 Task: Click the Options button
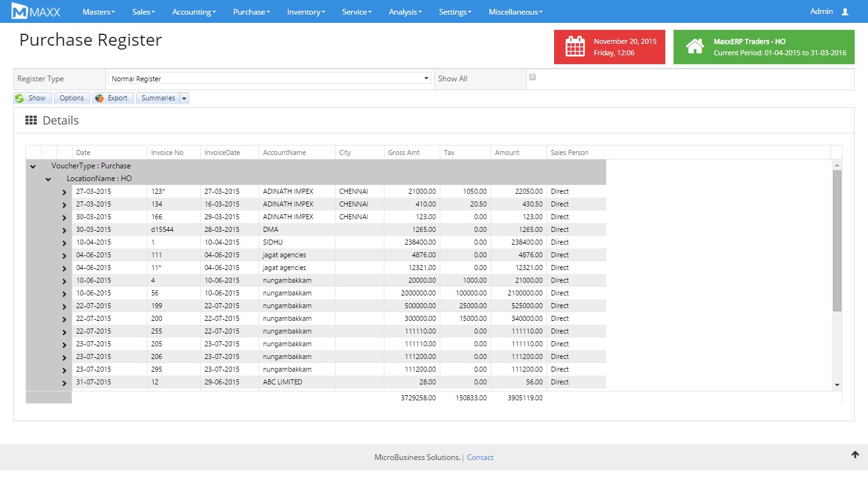[72, 98]
